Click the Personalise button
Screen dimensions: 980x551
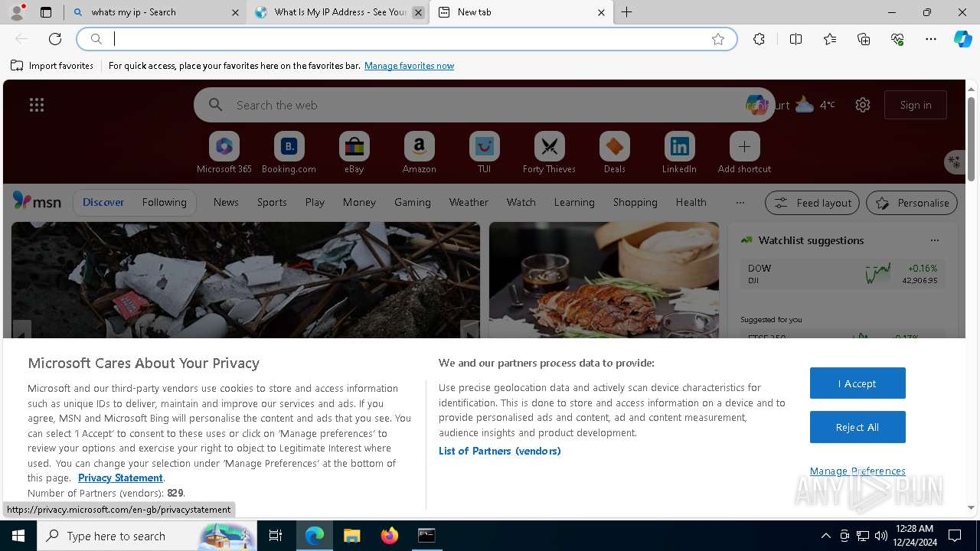(x=912, y=203)
